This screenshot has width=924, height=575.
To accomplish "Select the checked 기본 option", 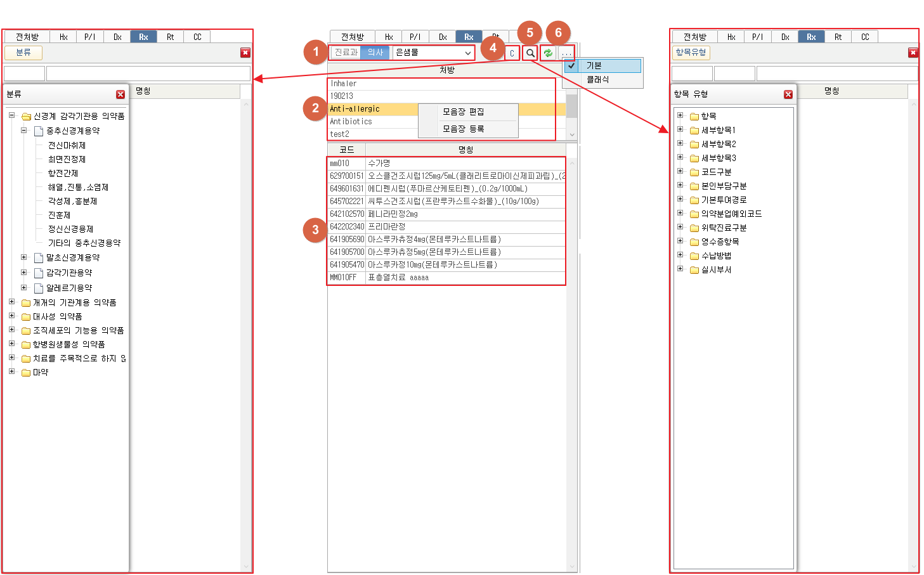I will click(x=594, y=66).
